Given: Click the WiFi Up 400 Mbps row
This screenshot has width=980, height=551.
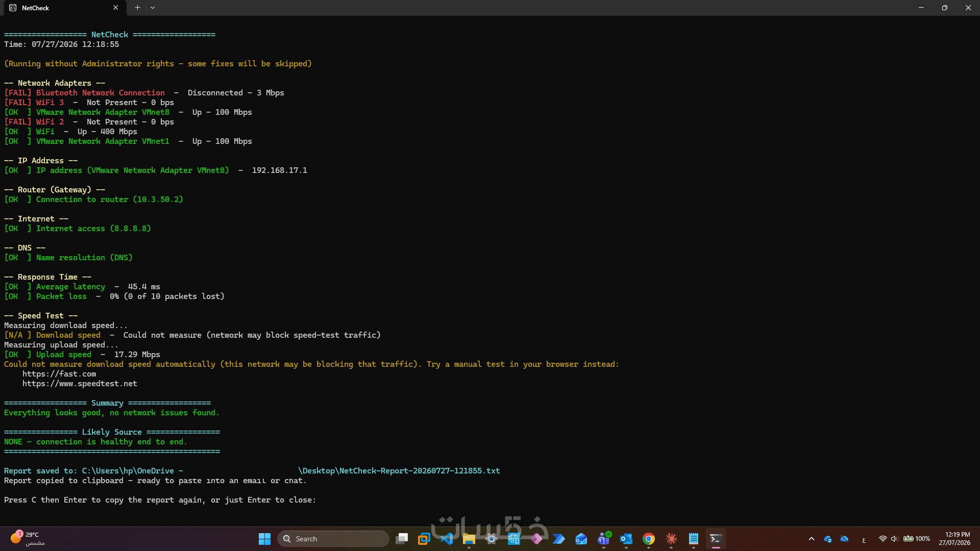Looking at the screenshot, I should click(x=70, y=132).
